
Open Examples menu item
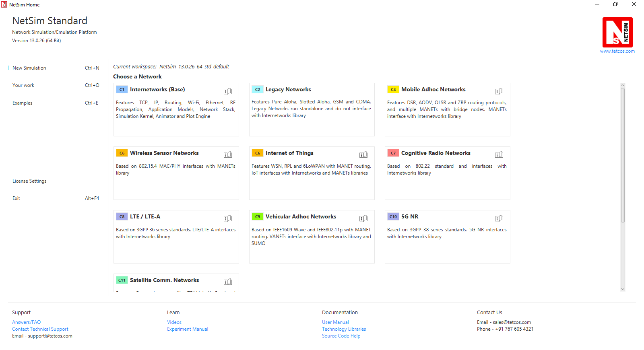(23, 103)
